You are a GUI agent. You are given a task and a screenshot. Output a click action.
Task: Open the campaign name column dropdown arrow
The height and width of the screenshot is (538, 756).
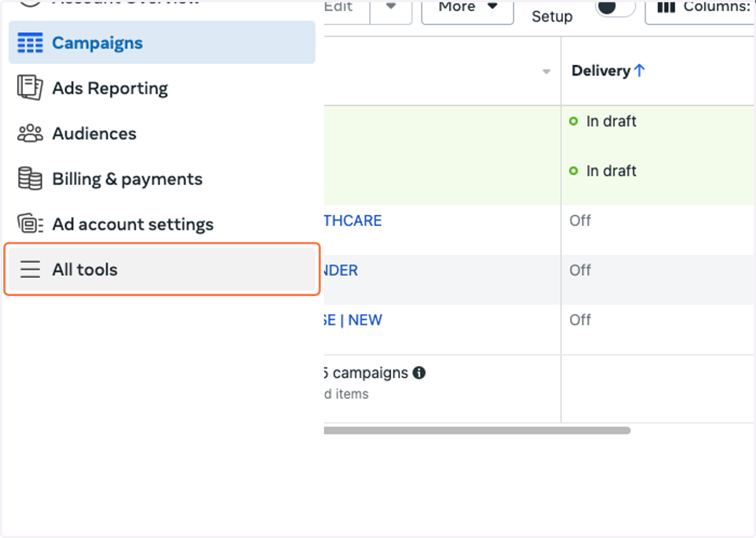(x=546, y=72)
